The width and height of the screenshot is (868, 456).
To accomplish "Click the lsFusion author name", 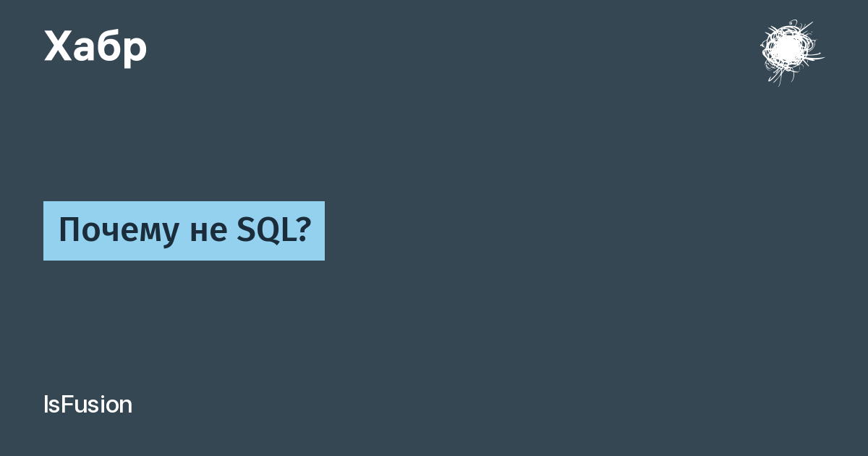I will (x=88, y=405).
